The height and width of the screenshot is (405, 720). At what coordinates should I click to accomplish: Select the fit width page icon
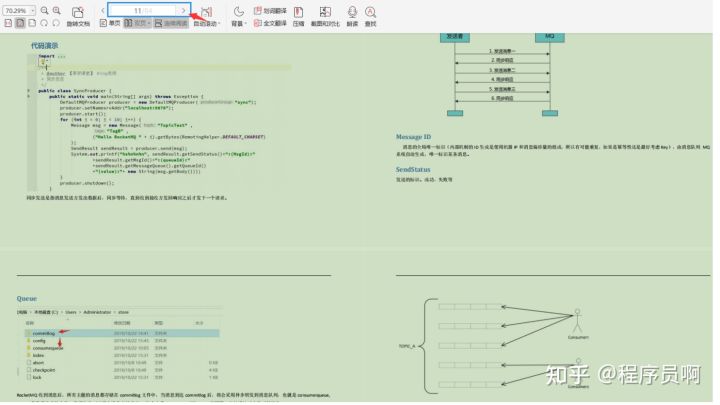[32, 23]
